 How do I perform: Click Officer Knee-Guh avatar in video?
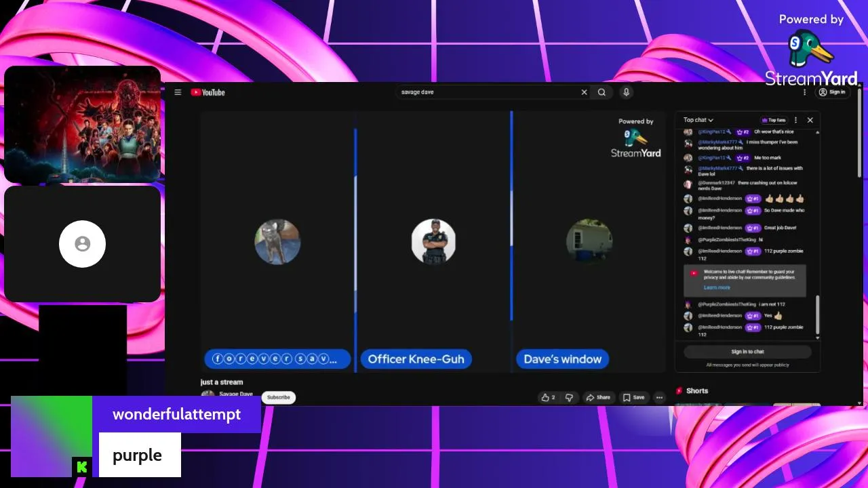433,241
